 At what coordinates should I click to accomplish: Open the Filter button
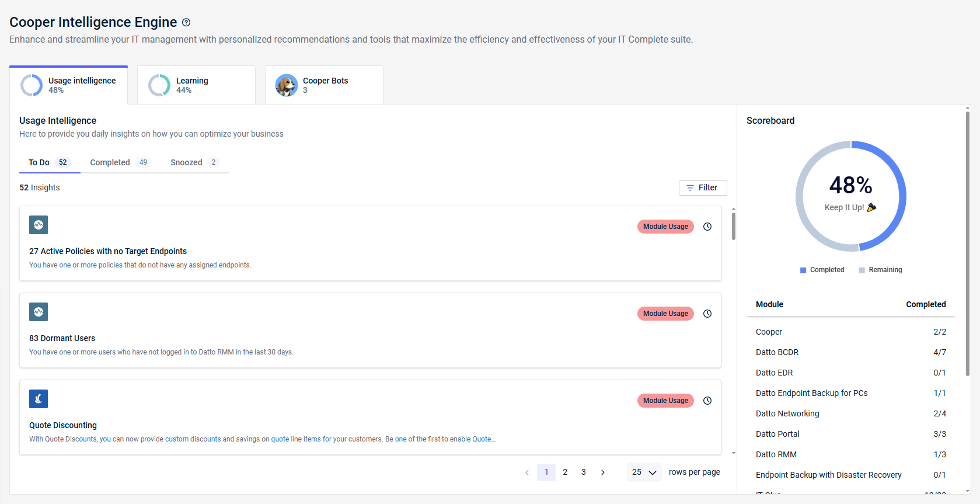click(x=703, y=188)
